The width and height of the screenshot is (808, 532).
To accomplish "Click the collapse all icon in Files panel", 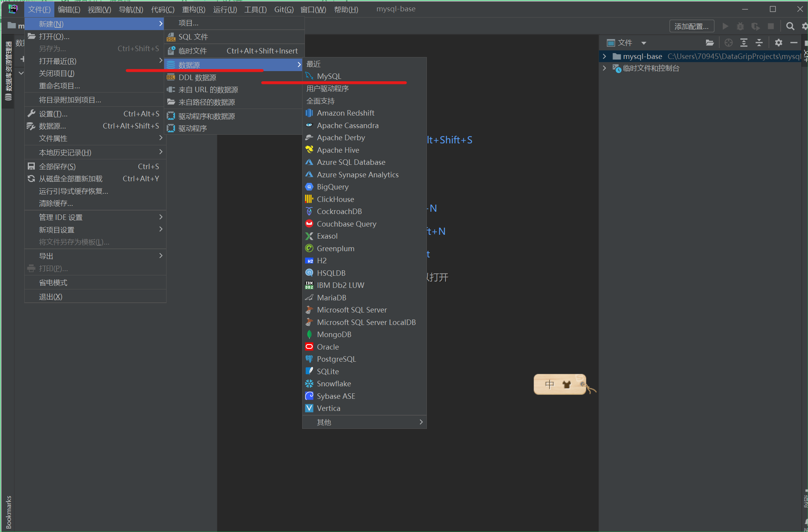I will point(759,43).
